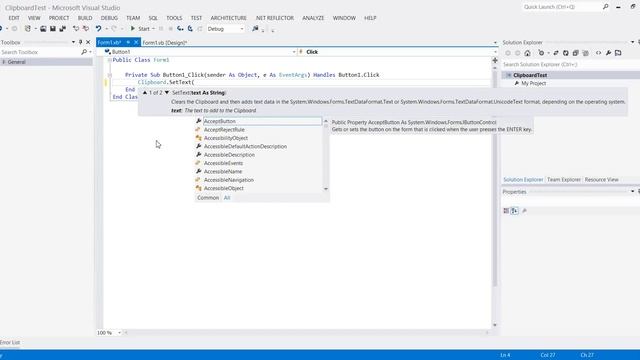Open the Error List panel tab
The image size is (640, 360).
[10, 342]
